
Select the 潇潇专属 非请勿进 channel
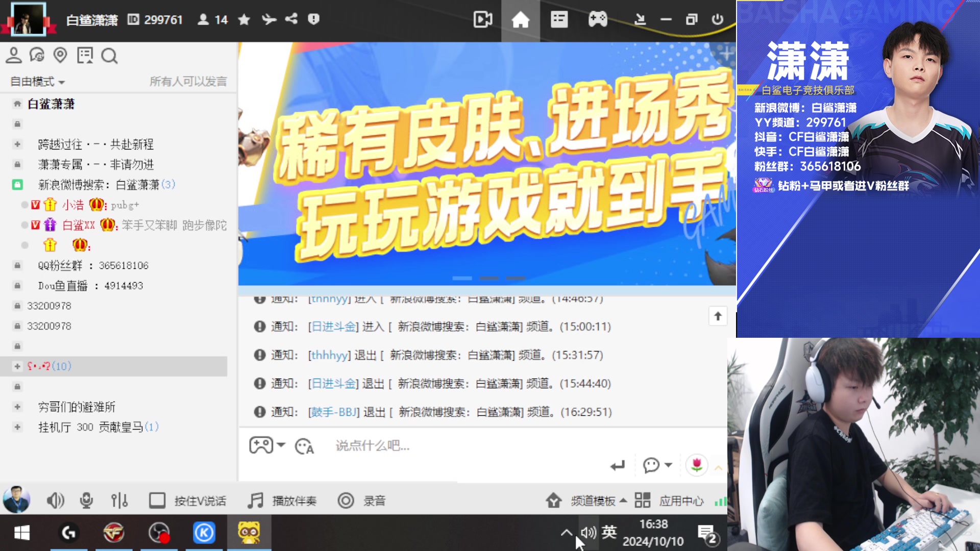coord(96,165)
